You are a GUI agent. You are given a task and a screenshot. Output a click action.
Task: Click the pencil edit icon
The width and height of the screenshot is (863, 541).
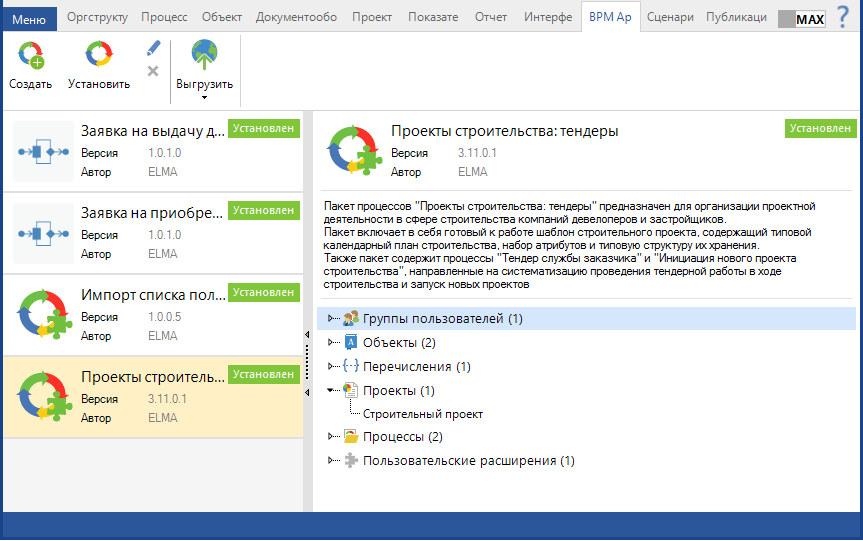[x=153, y=48]
